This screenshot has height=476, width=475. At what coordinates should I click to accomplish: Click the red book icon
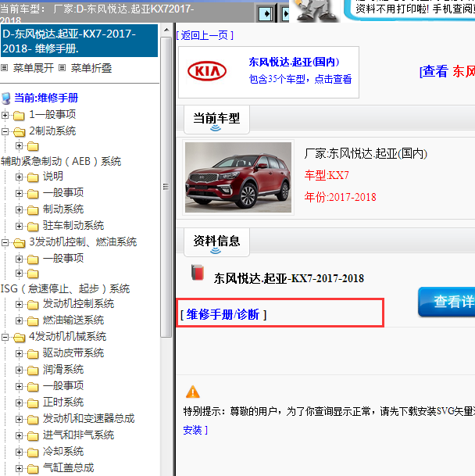click(x=198, y=272)
